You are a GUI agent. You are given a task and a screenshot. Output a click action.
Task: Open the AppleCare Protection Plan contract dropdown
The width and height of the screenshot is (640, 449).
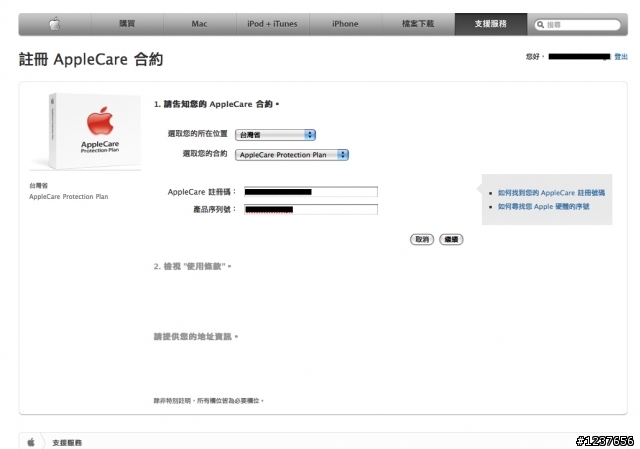coord(292,155)
